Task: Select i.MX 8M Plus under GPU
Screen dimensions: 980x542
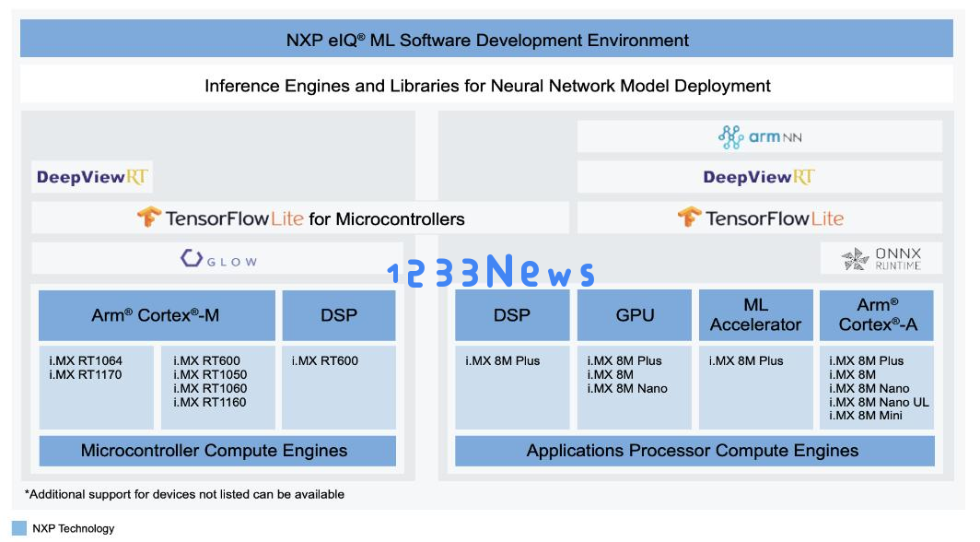Action: coord(624,360)
